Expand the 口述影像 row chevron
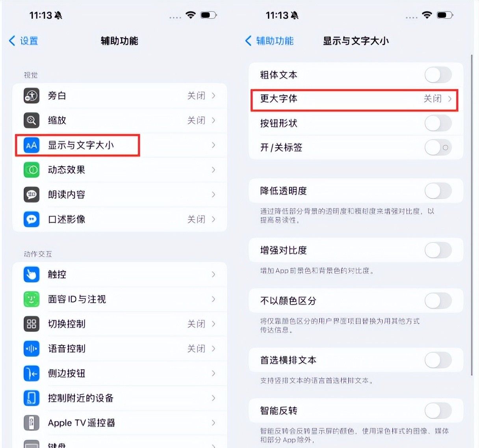 (214, 219)
